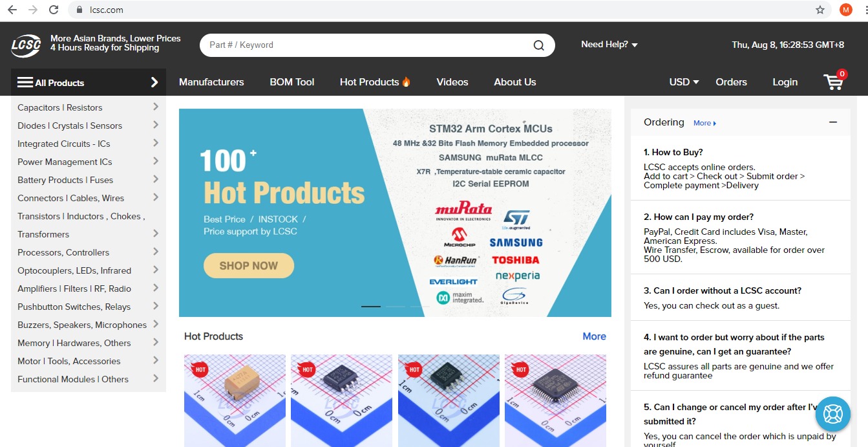
Task: Click the LCSC logo
Action: click(x=26, y=45)
